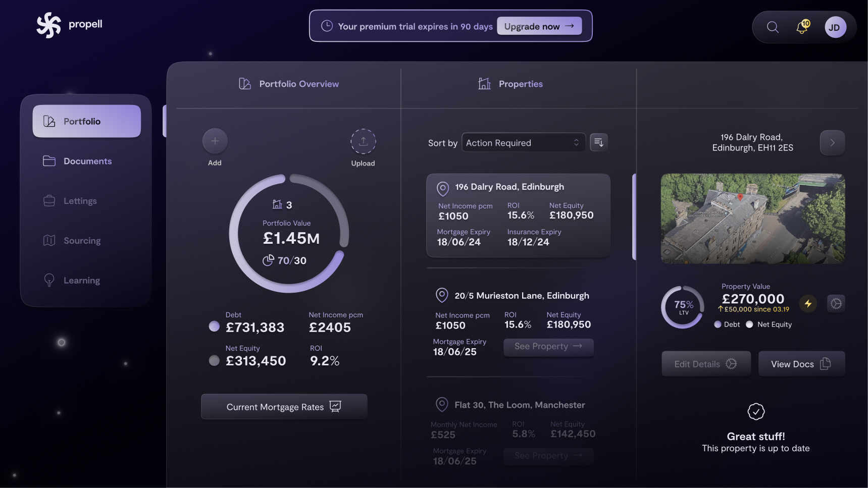Switch to the Properties tab
Image resolution: width=868 pixels, height=488 pixels.
510,84
